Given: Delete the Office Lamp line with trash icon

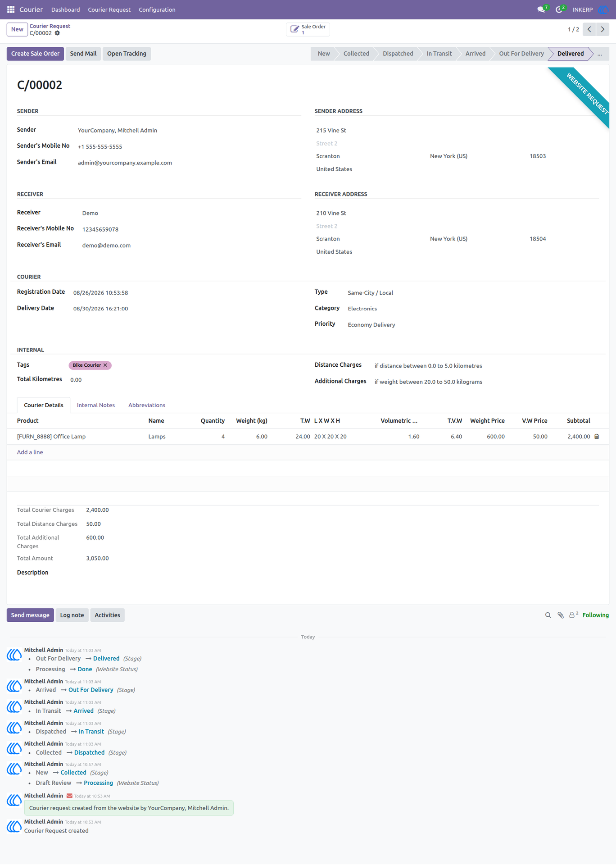Looking at the screenshot, I should click(x=597, y=437).
